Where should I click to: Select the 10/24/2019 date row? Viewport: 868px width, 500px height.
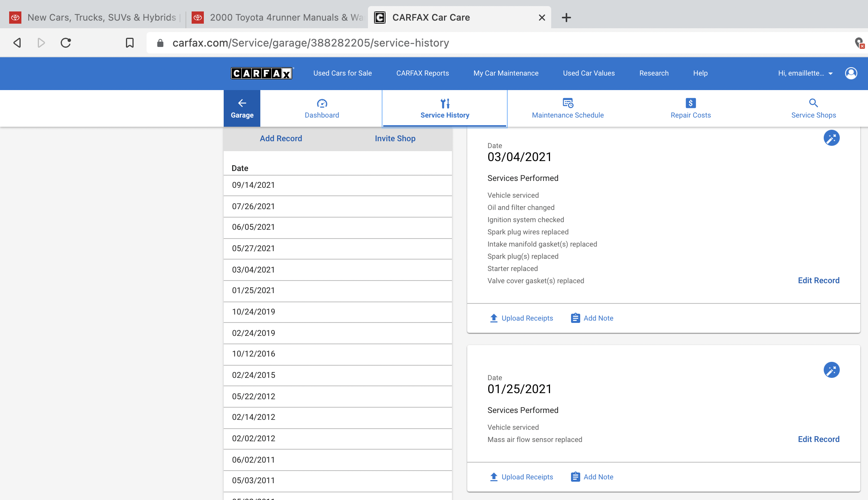click(338, 312)
